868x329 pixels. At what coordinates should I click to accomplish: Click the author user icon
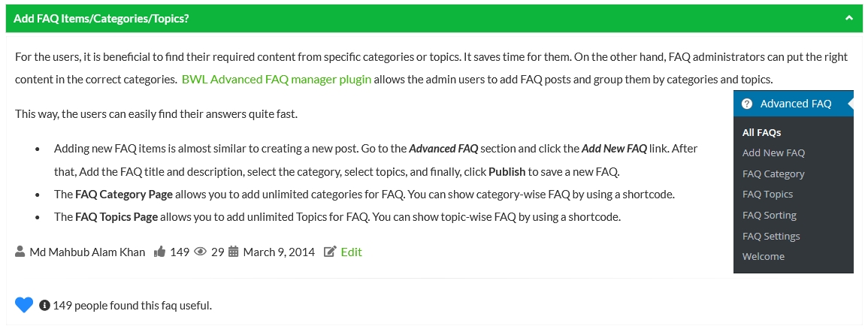point(20,252)
